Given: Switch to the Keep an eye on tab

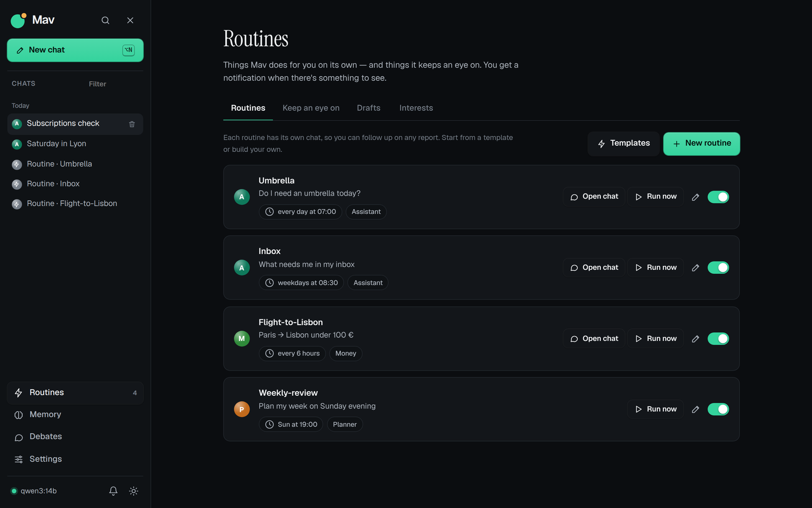Looking at the screenshot, I should tap(311, 108).
